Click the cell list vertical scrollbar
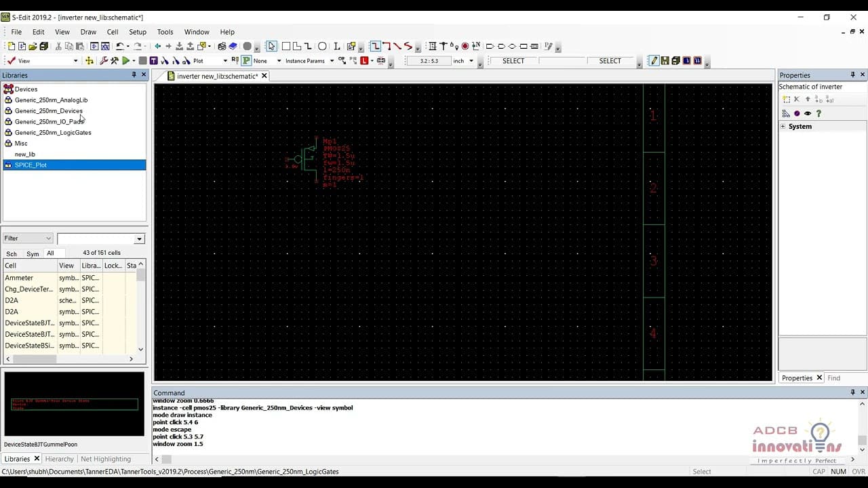The width and height of the screenshot is (868, 488). click(141, 312)
